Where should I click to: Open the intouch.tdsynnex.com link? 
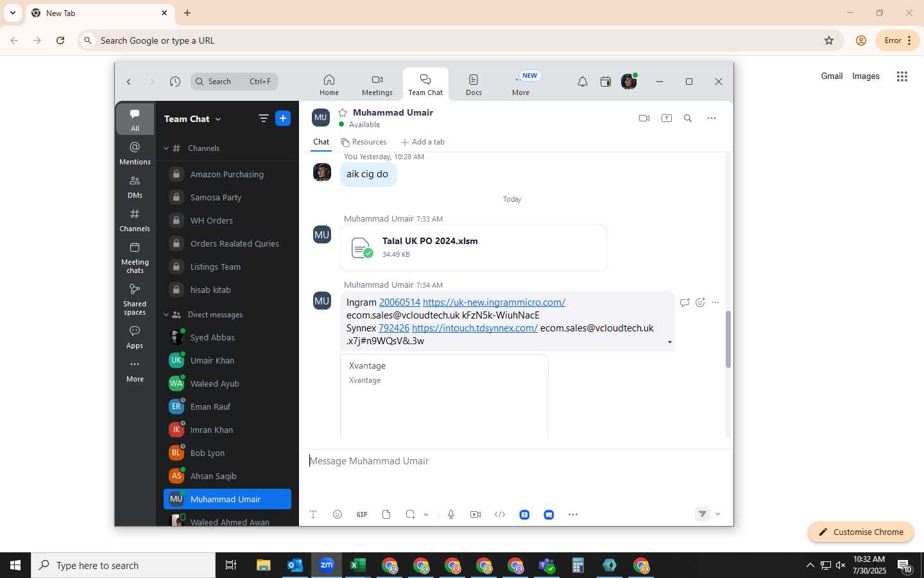click(475, 328)
